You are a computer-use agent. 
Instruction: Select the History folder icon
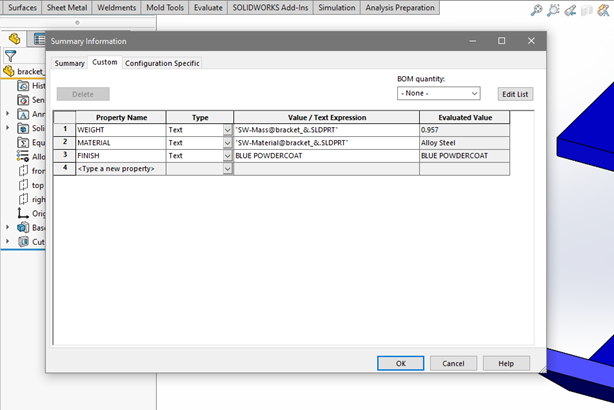pyautogui.click(x=23, y=86)
